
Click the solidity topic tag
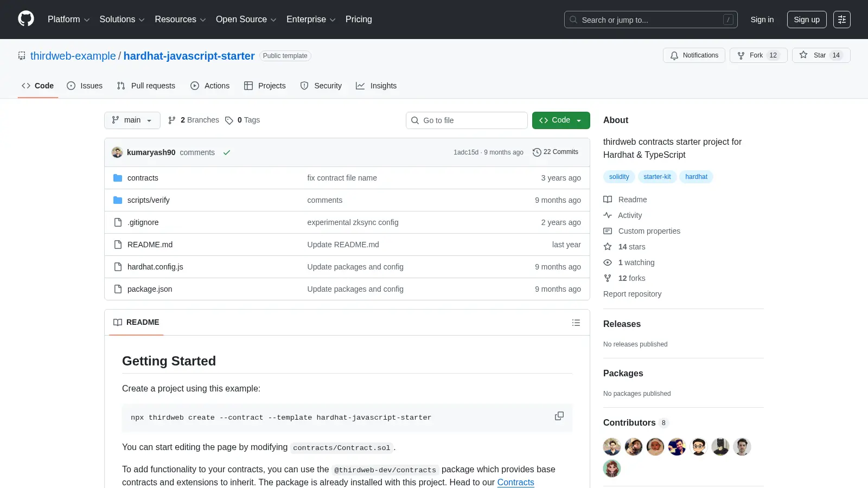pyautogui.click(x=619, y=177)
